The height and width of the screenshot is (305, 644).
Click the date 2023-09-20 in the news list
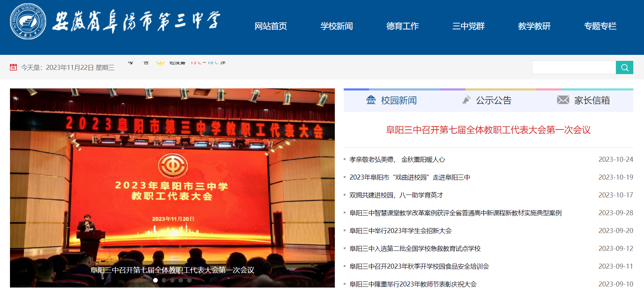(616, 231)
